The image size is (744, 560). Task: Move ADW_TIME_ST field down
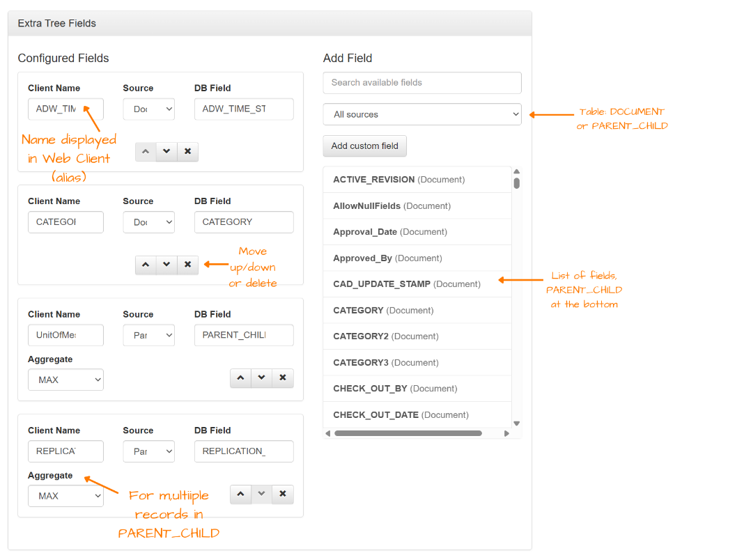click(x=166, y=151)
